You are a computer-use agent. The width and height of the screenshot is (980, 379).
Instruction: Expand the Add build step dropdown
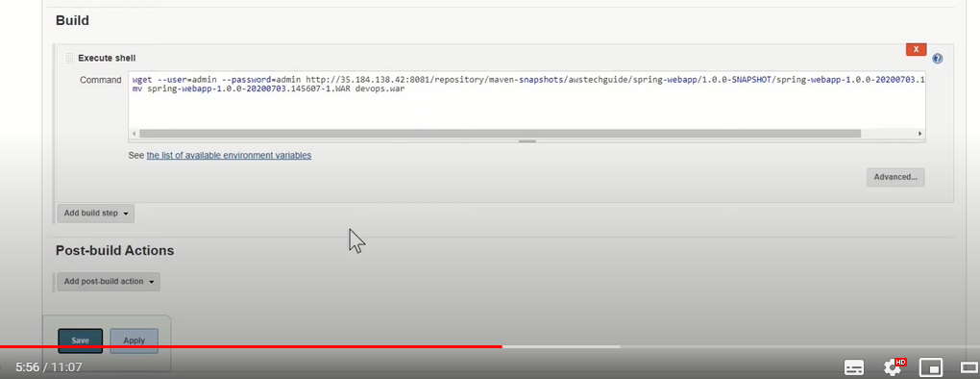[x=96, y=214]
